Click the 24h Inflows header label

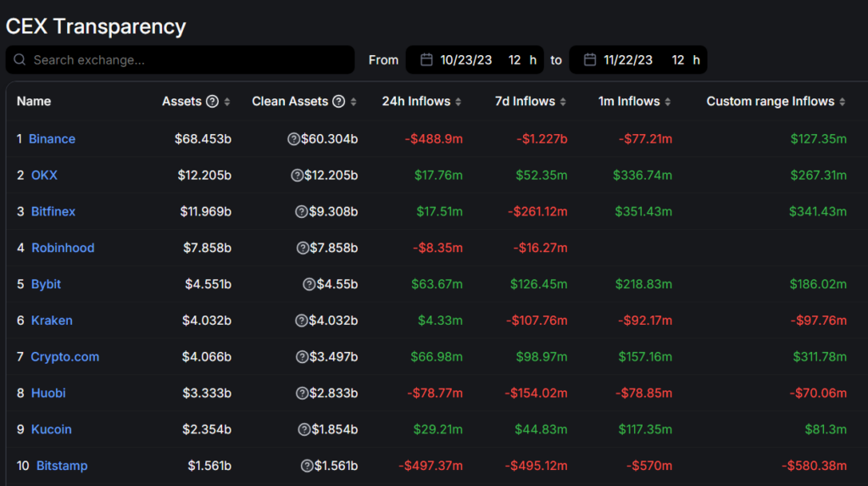point(415,102)
